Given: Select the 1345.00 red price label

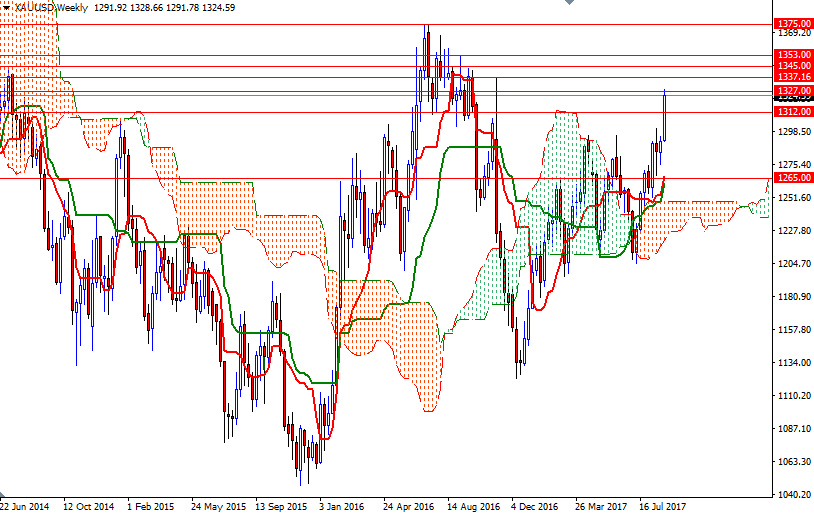Looking at the screenshot, I should coord(792,66).
